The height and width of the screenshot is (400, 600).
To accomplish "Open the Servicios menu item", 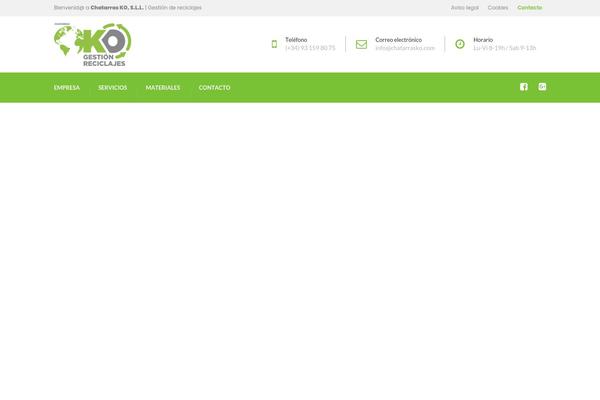I will coord(112,88).
